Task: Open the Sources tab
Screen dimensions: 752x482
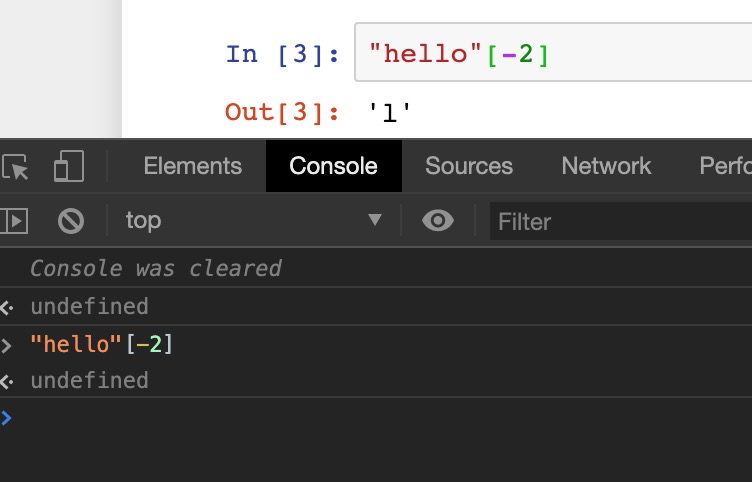Action: tap(469, 166)
